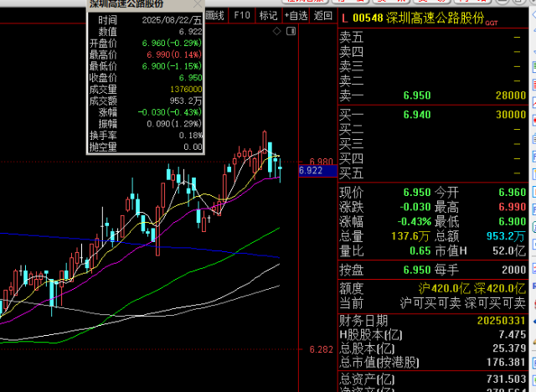Click the 返回 back button
The width and height of the screenshot is (536, 392).
[x=323, y=15]
